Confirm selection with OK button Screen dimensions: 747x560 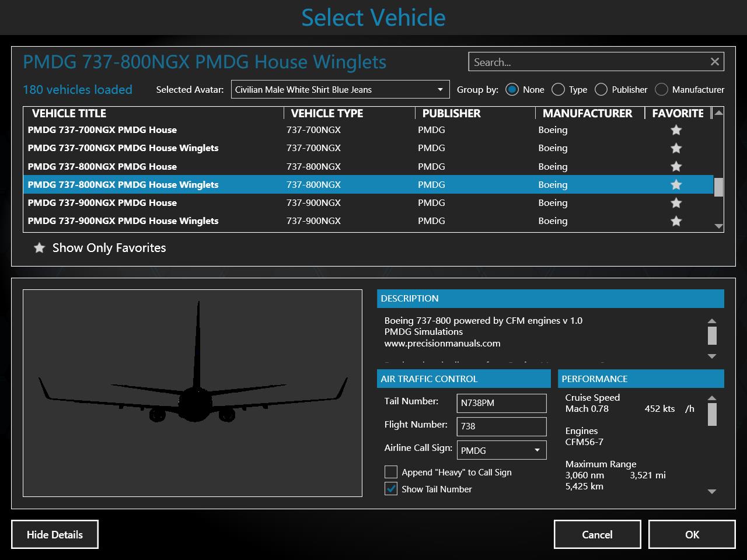click(x=692, y=534)
